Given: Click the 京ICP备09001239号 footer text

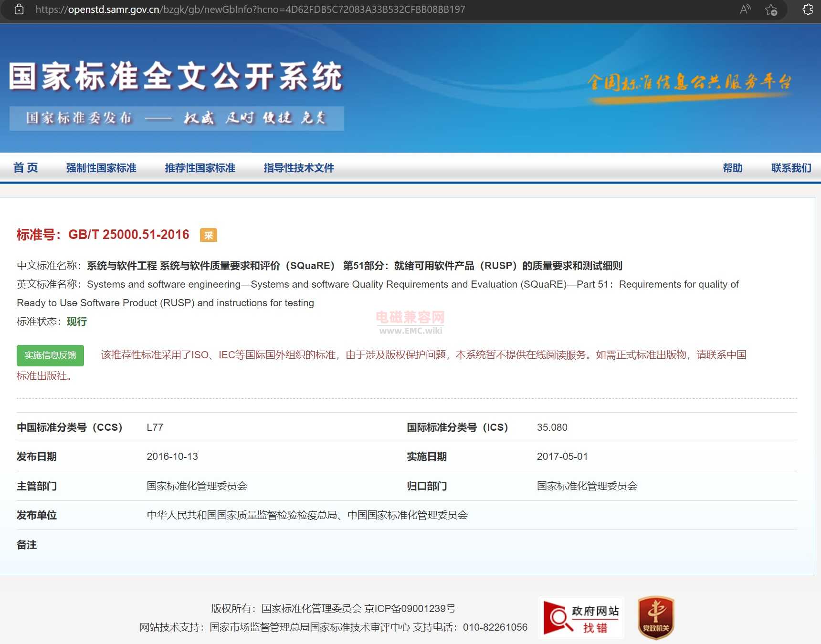Looking at the screenshot, I should tap(410, 609).
